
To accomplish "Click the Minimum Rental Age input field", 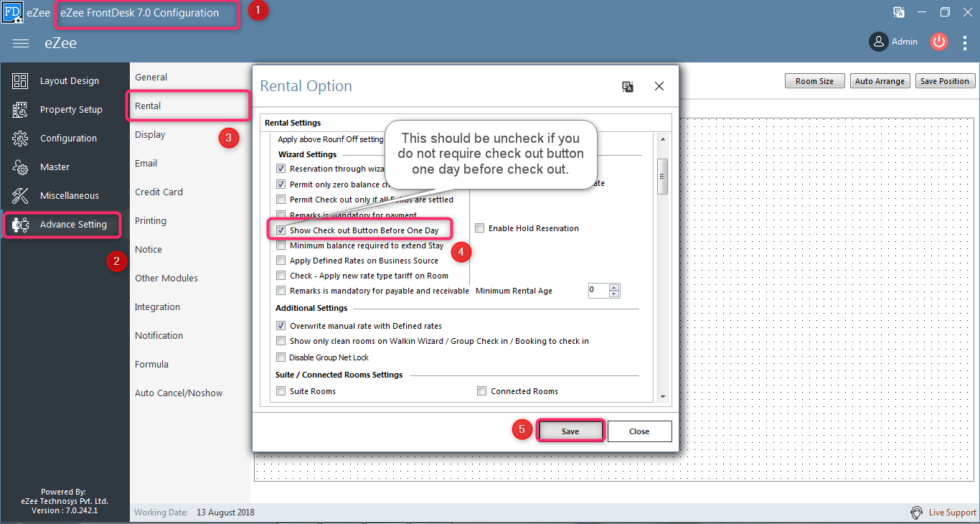I will (x=598, y=291).
